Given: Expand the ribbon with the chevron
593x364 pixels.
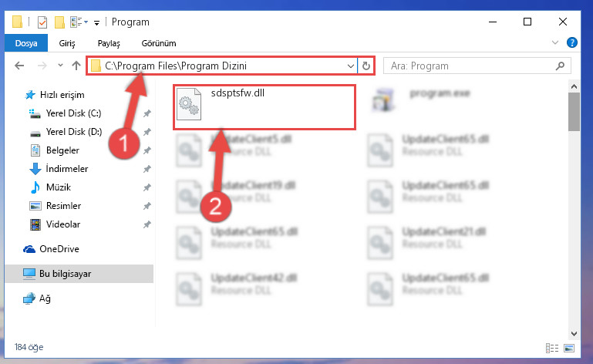Looking at the screenshot, I should (x=554, y=42).
